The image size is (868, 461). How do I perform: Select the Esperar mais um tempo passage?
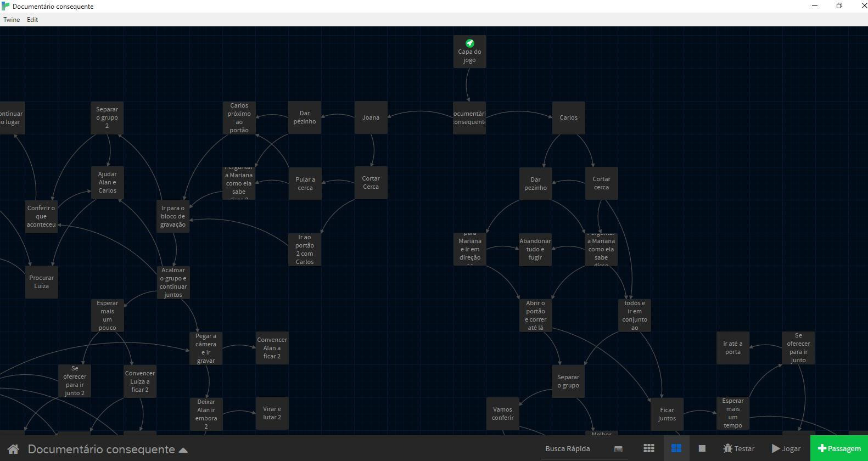point(733,413)
